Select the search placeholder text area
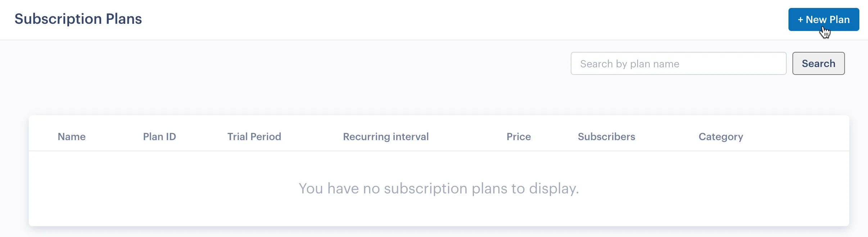This screenshot has height=237, width=868. click(629, 63)
